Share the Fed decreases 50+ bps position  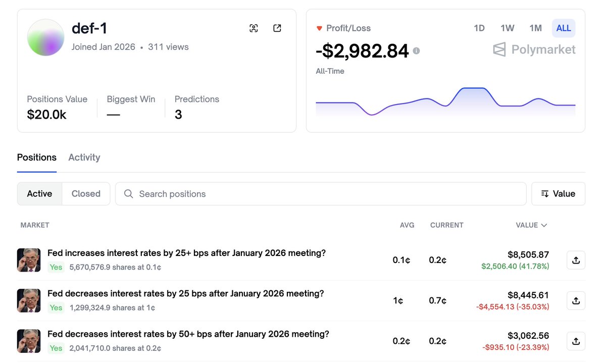coord(576,341)
